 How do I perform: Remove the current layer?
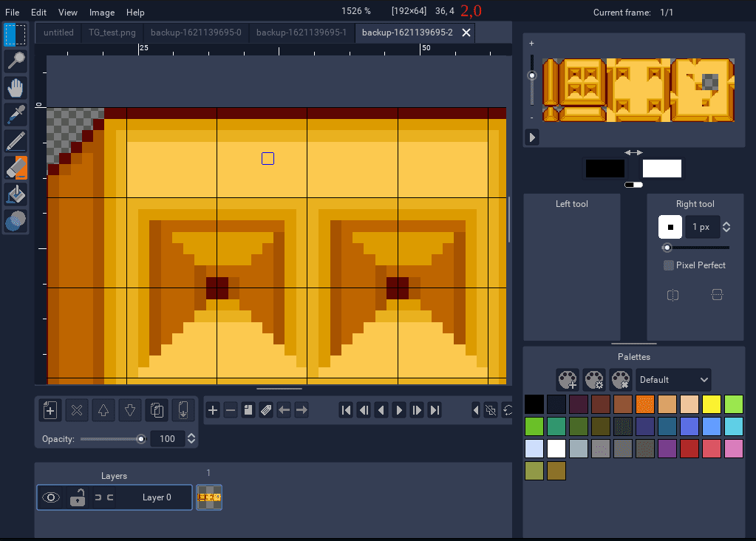coord(77,410)
